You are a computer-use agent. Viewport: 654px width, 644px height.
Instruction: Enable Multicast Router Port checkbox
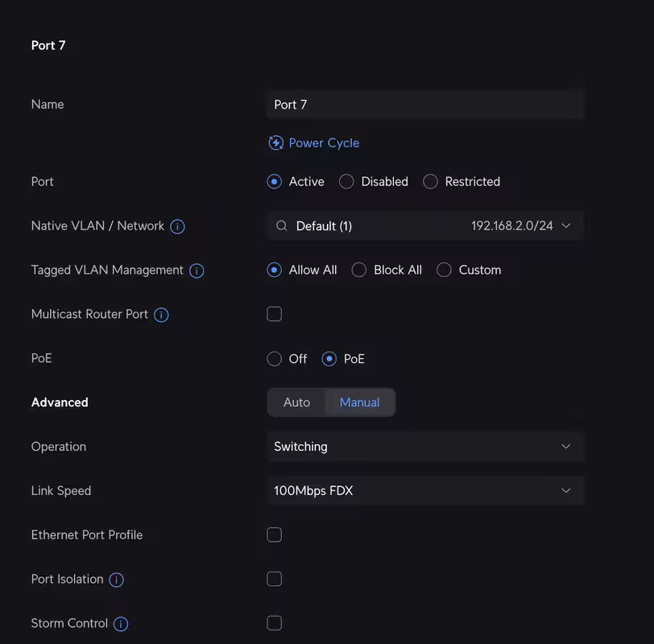click(274, 314)
